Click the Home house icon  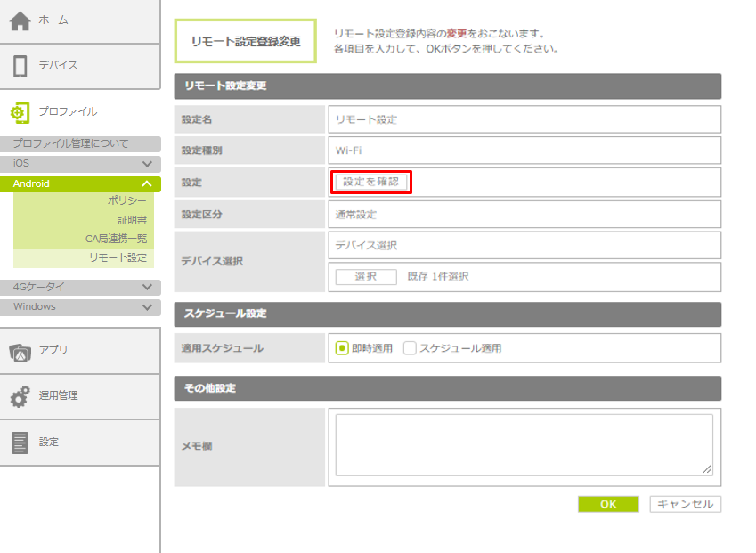tap(20, 20)
